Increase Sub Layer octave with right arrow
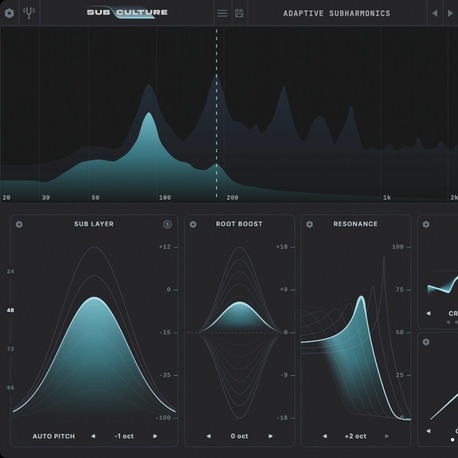Screen dimensions: 458x458 (155, 436)
